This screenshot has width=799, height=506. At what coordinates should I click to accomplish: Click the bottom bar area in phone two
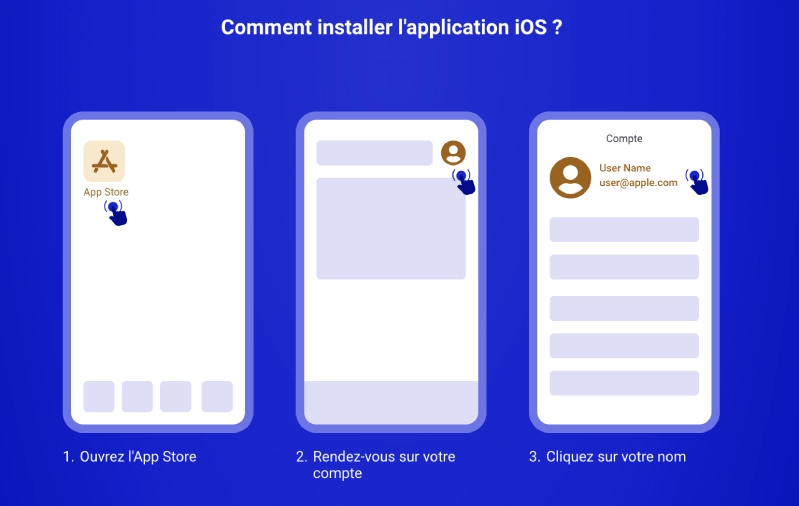391,403
